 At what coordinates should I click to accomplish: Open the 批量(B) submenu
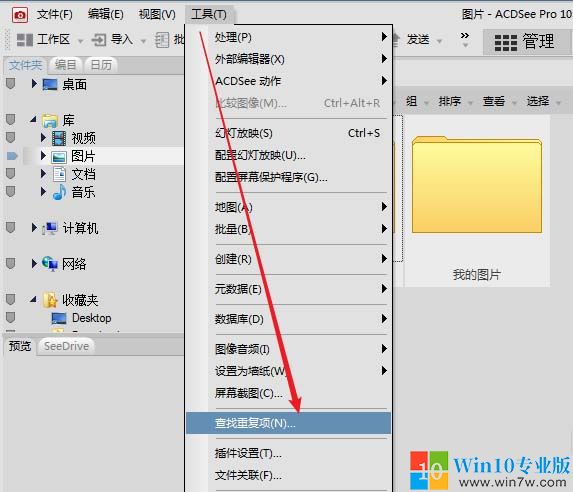[x=288, y=229]
